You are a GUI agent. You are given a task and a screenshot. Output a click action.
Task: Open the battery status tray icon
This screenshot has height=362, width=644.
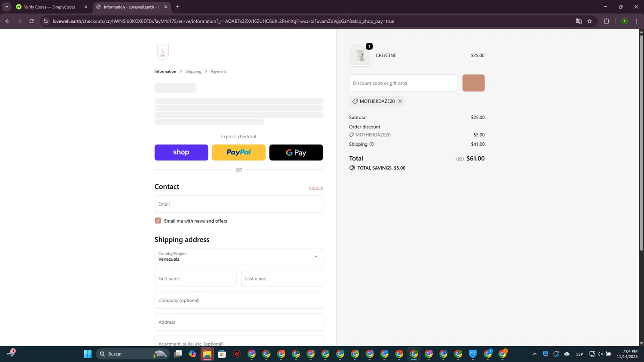(x=608, y=354)
